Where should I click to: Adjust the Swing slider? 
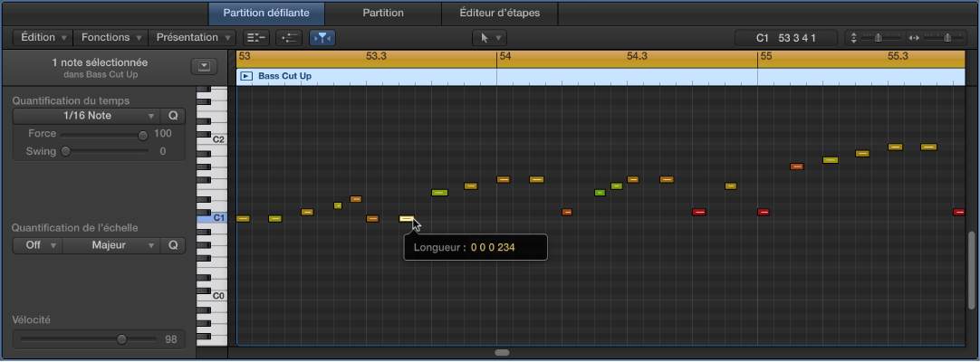click(65, 151)
